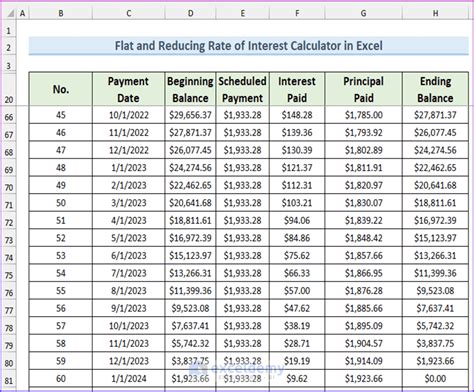The height and width of the screenshot is (392, 474).
Task: Click the Beginning Balance header cell
Action: (x=190, y=89)
